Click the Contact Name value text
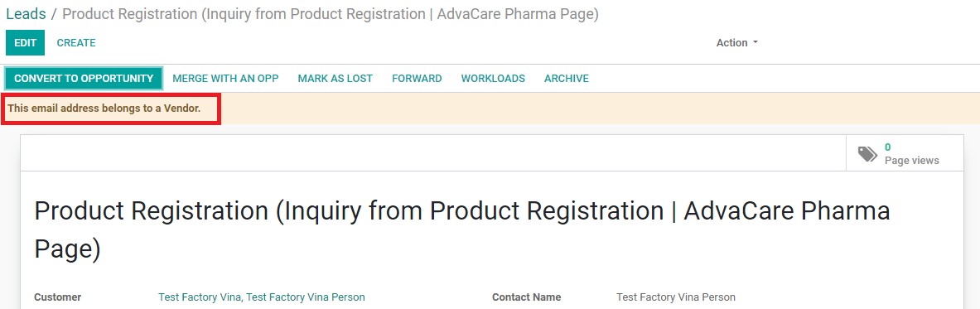The width and height of the screenshot is (980, 309). click(676, 297)
